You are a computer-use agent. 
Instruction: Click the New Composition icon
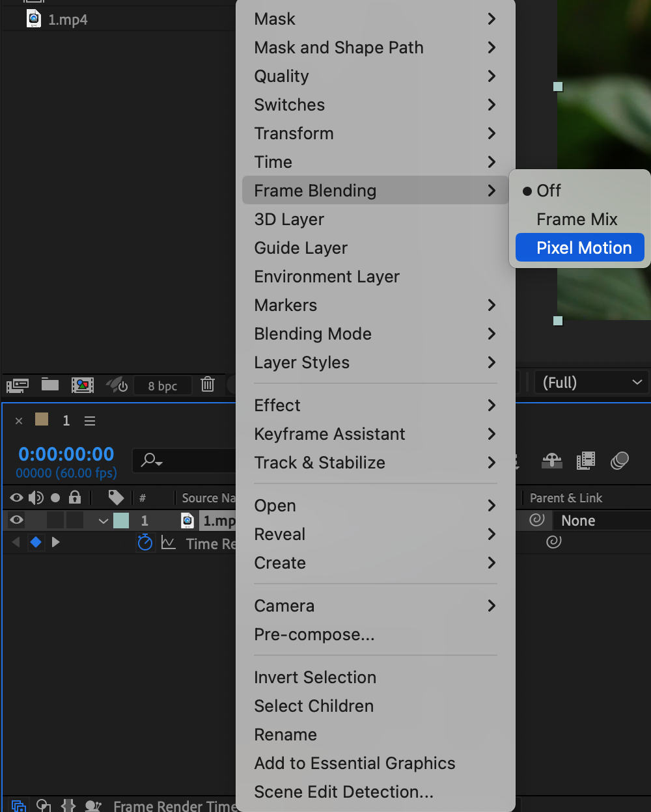(x=83, y=385)
